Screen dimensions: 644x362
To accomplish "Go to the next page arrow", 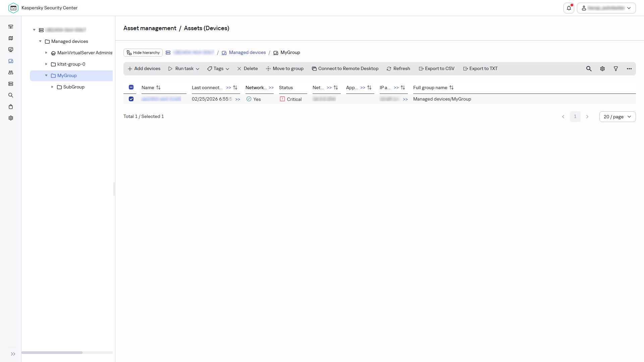I will 587,117.
